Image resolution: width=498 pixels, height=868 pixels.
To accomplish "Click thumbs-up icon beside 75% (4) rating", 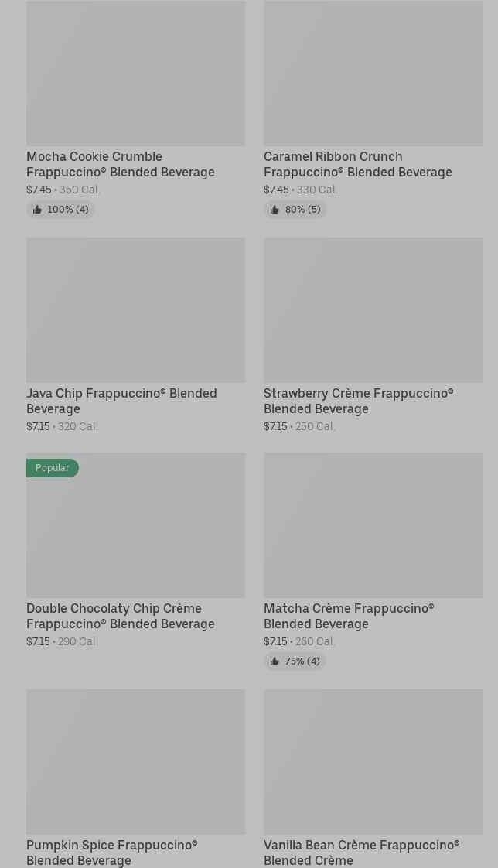I will click(275, 661).
